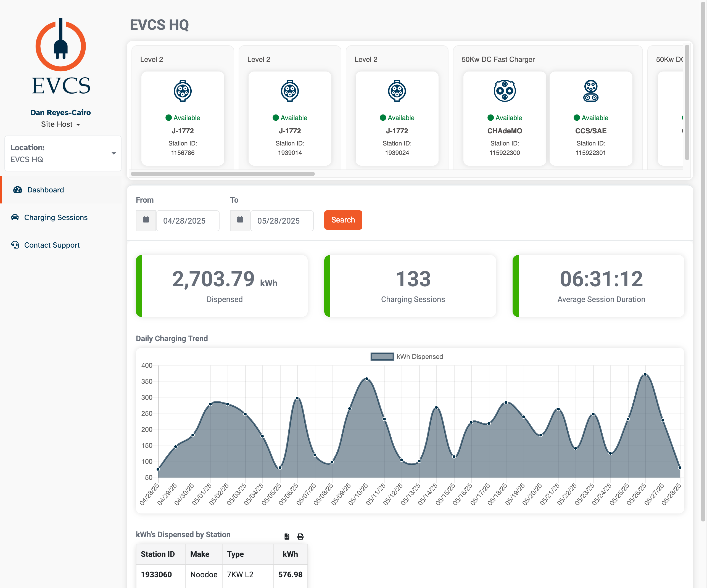Print the kWh by station table

click(x=300, y=536)
